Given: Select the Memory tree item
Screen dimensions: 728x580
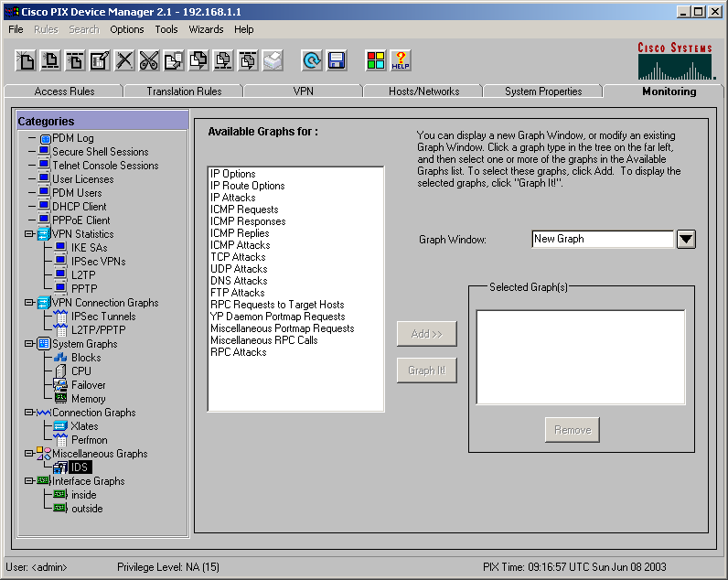Looking at the screenshot, I should tap(88, 399).
